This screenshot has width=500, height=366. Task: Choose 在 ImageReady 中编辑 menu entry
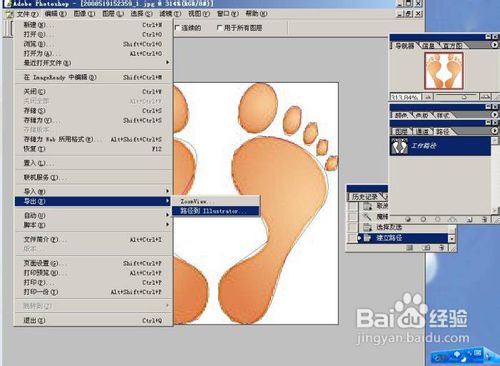click(x=93, y=77)
